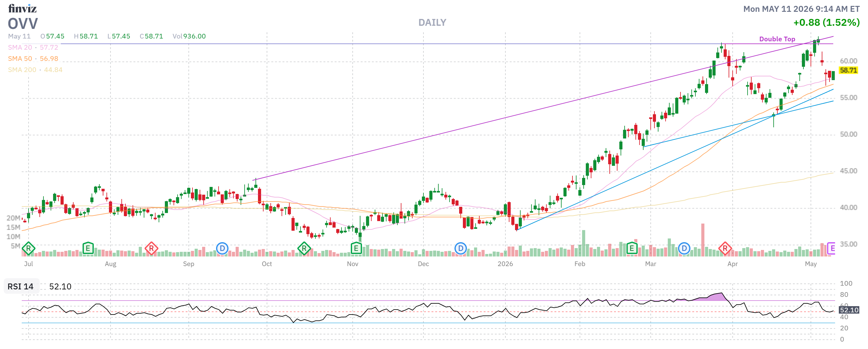Viewport: 868px width, 349px height.
Task: Click the SMA 50 legend label
Action: 20,59
